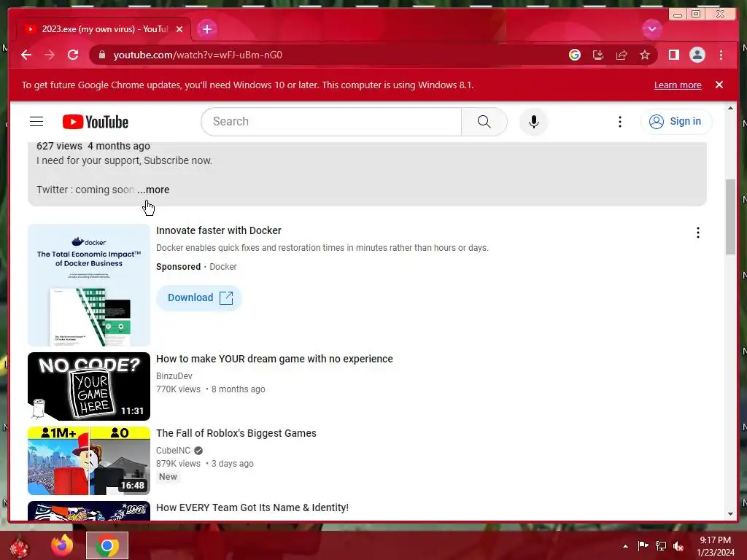Open the Start button ornament icon

[x=19, y=546]
